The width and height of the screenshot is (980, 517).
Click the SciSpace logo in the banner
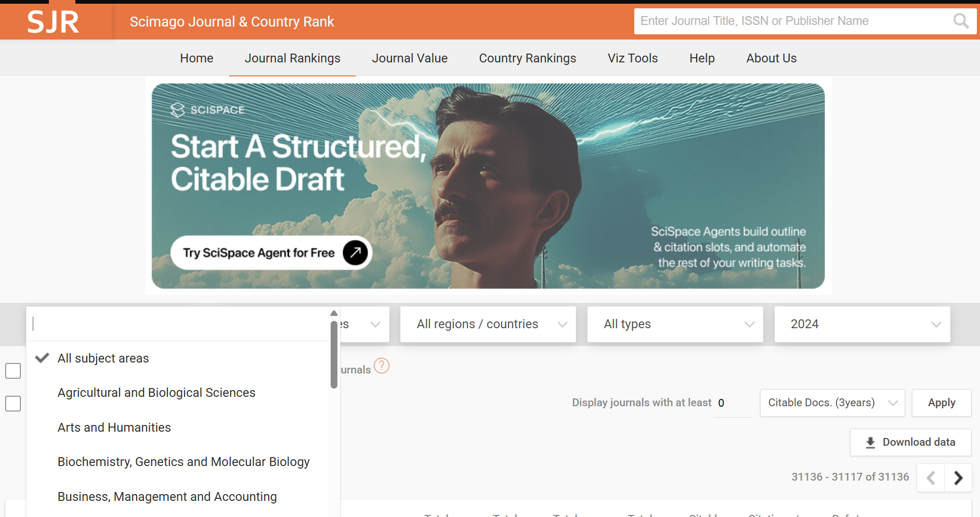[207, 110]
